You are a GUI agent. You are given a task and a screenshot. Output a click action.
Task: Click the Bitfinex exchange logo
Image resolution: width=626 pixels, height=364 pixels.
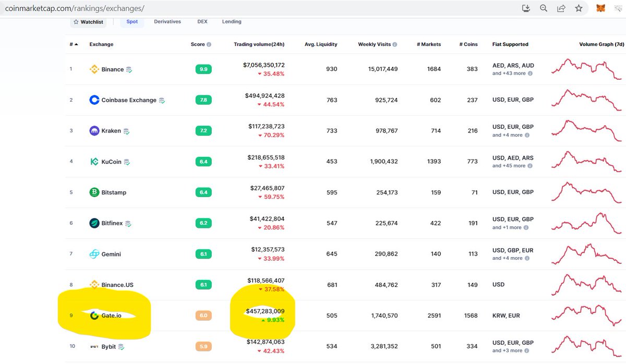94,223
